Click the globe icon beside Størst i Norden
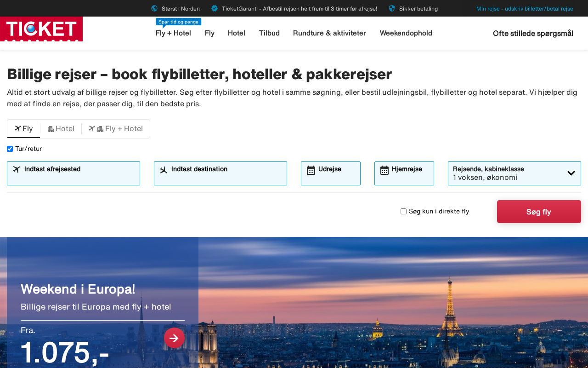588x368 pixels. coord(154,8)
